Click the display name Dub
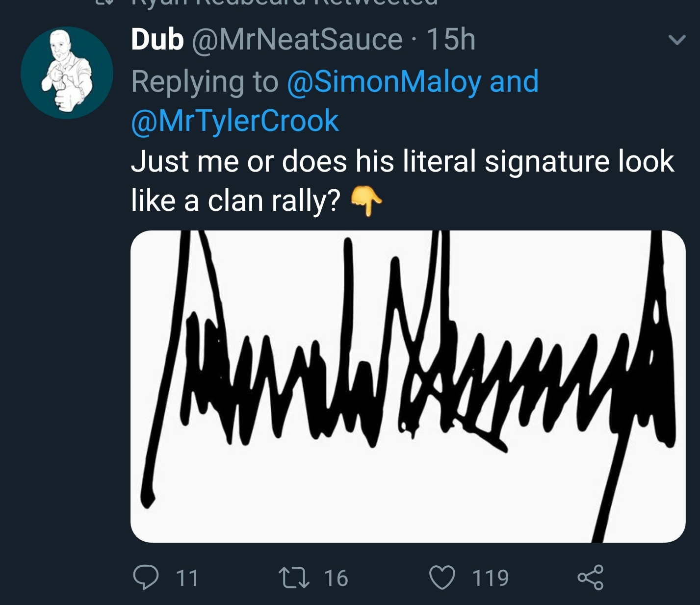Screen dimensions: 700x605 (x=157, y=40)
